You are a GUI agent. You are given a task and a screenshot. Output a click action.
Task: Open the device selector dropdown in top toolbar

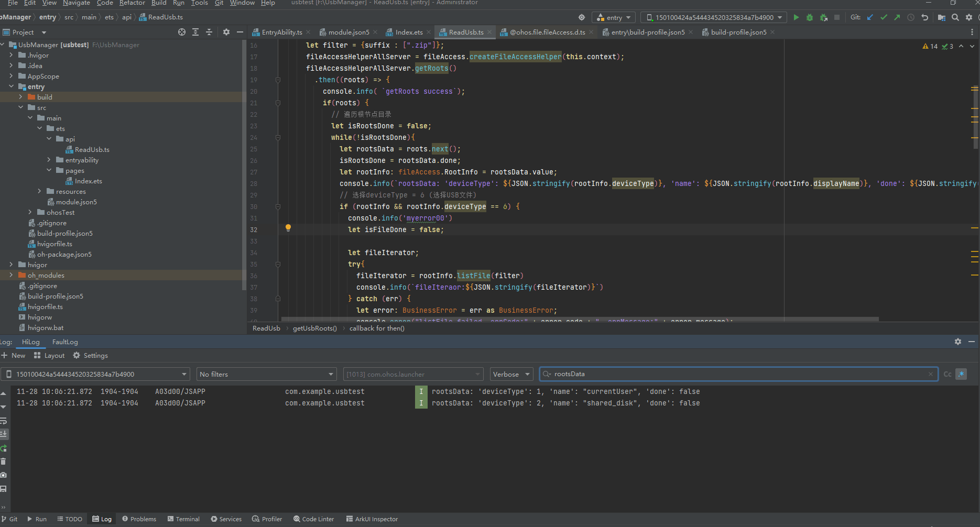click(x=714, y=17)
